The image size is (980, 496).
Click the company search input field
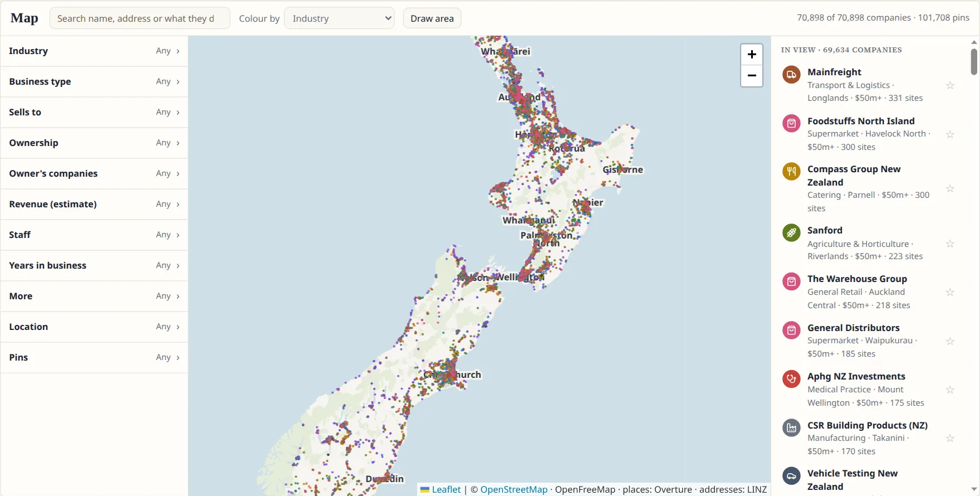(x=140, y=18)
